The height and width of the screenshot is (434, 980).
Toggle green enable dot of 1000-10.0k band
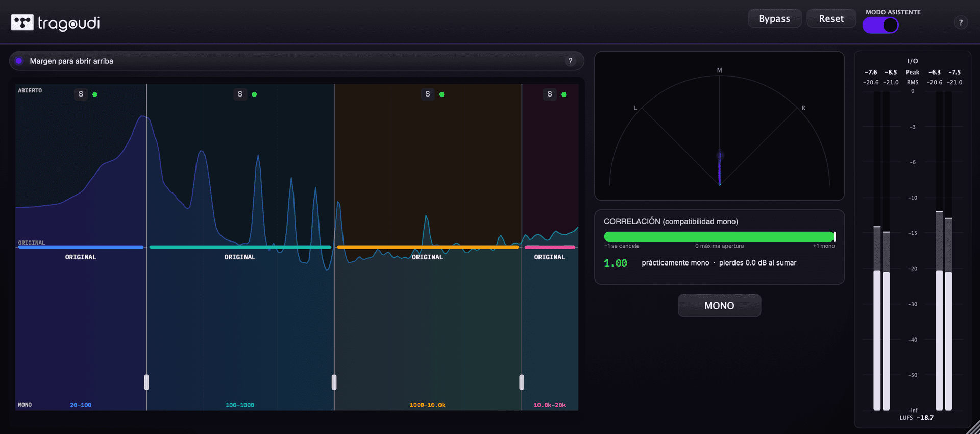click(442, 94)
